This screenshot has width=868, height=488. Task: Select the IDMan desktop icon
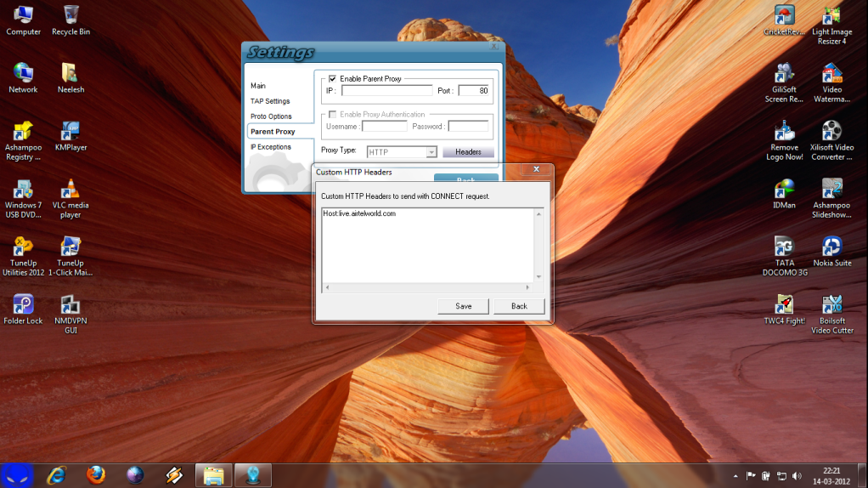click(x=785, y=194)
